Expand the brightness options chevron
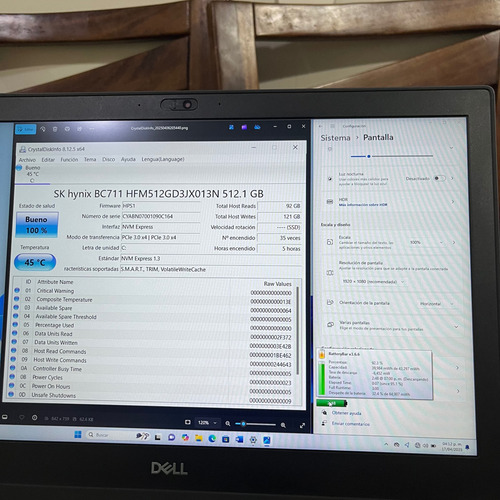Screen dimensions: 500x500 coord(451,148)
